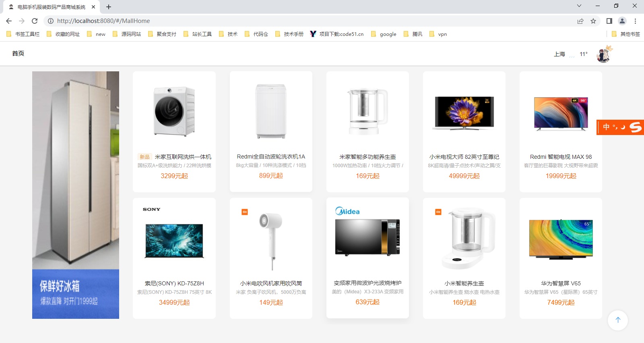644x343 pixels.
Task: Click the Midea brand logo
Action: pyautogui.click(x=347, y=211)
